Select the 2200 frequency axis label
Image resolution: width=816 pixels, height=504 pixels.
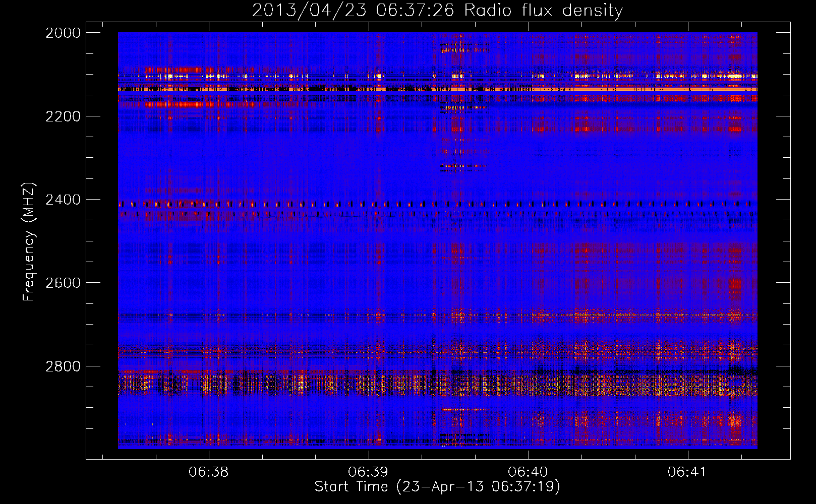coord(63,116)
